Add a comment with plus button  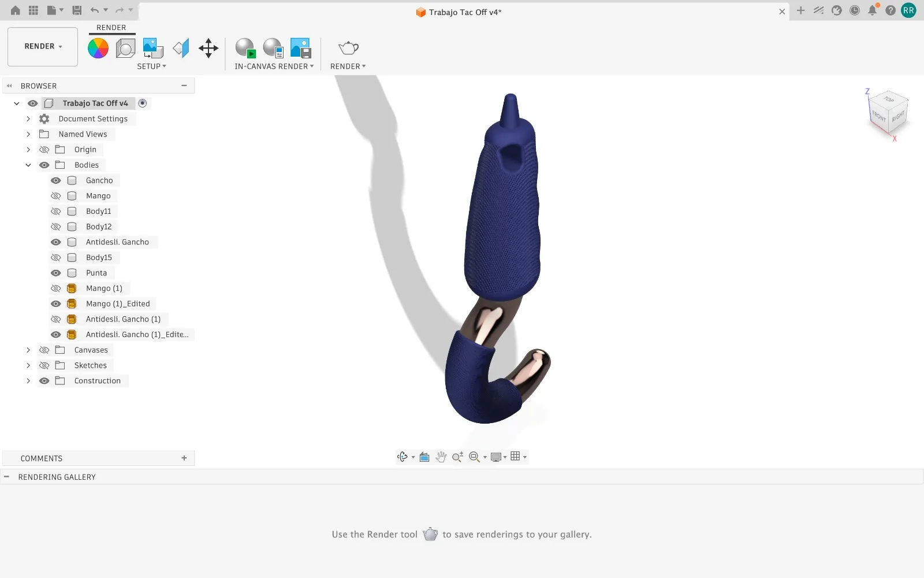pos(184,458)
